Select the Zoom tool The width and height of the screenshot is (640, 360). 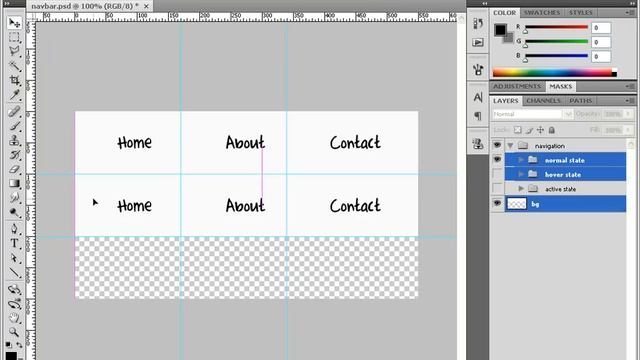[x=14, y=332]
